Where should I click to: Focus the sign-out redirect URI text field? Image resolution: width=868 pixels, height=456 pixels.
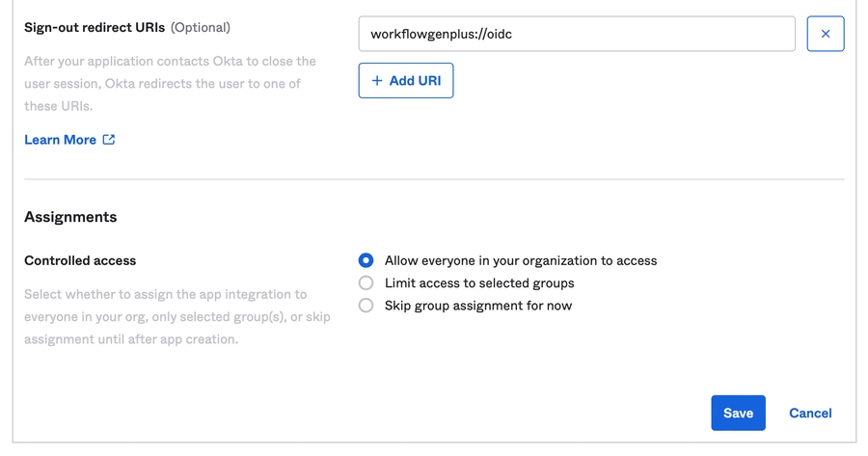576,34
